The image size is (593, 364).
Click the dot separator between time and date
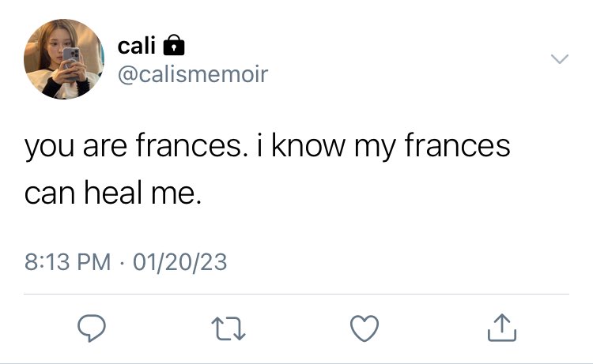click(x=122, y=262)
